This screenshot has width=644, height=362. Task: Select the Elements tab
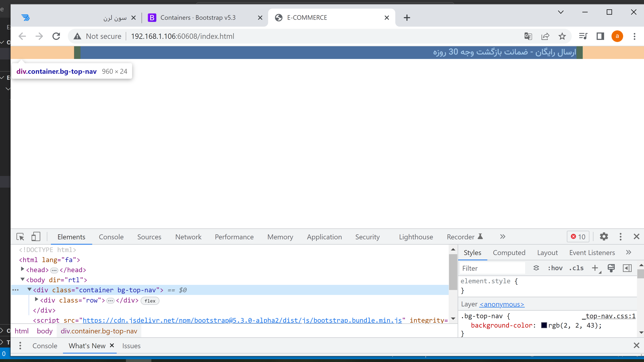pos(71,237)
